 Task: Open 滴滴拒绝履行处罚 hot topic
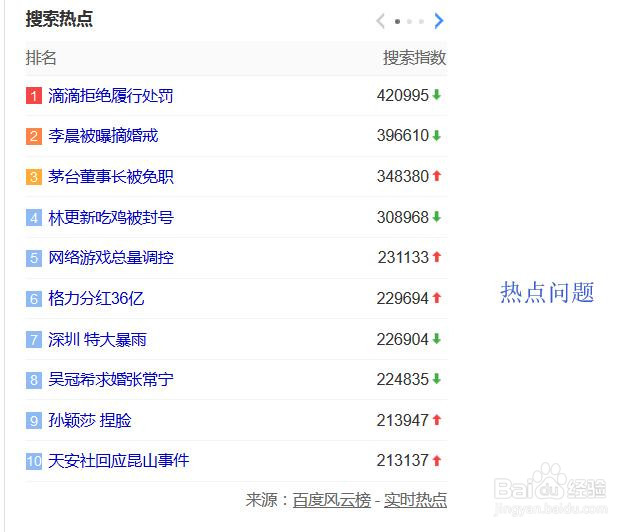tap(110, 96)
